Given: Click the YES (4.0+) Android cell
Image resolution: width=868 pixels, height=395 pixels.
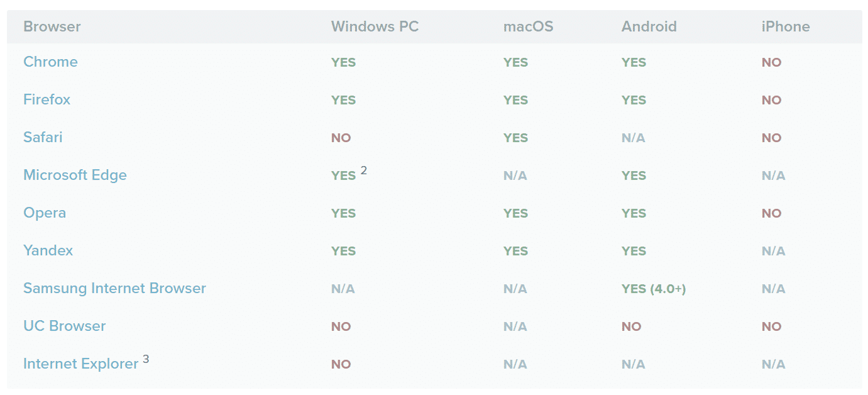Looking at the screenshot, I should pos(653,289).
